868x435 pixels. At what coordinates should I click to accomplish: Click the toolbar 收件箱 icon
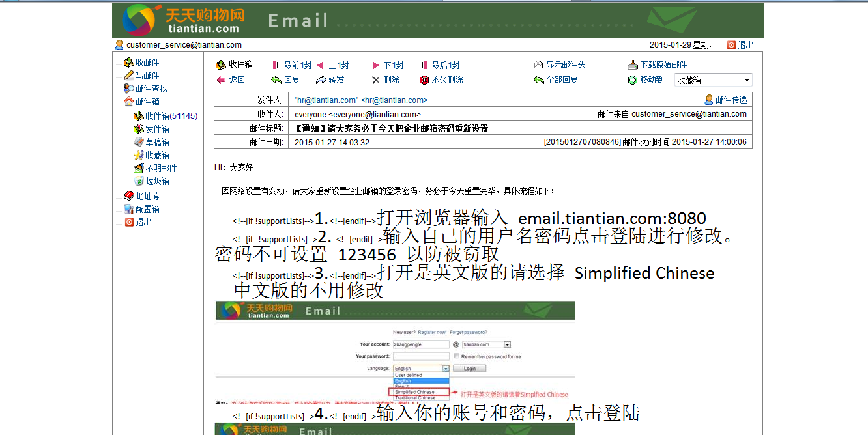[x=221, y=64]
